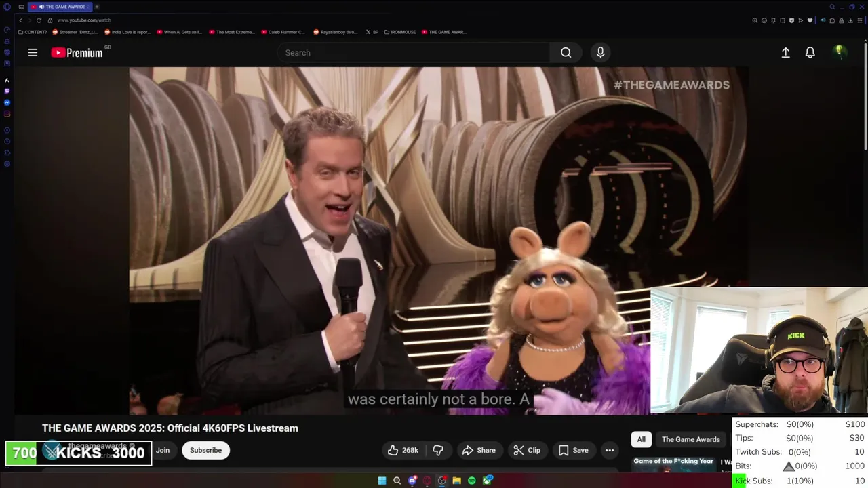Open Discord from the taskbar
The width and height of the screenshot is (868, 488).
412,481
